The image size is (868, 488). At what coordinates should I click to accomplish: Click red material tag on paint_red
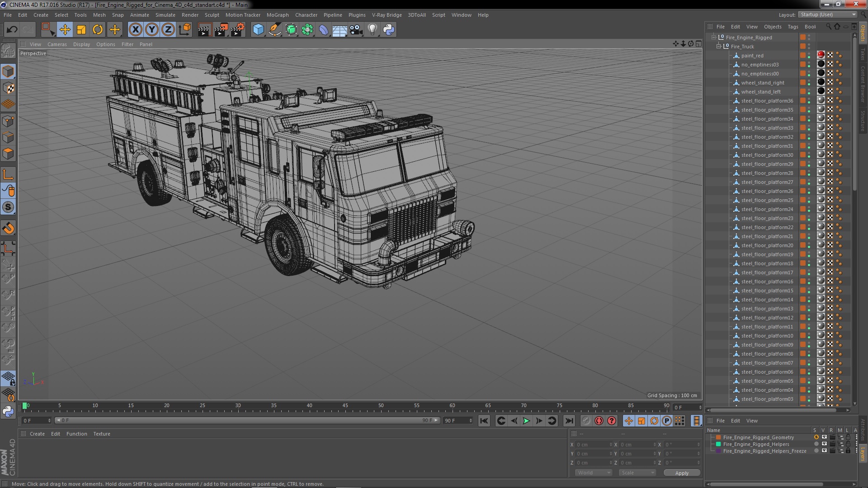pyautogui.click(x=821, y=55)
